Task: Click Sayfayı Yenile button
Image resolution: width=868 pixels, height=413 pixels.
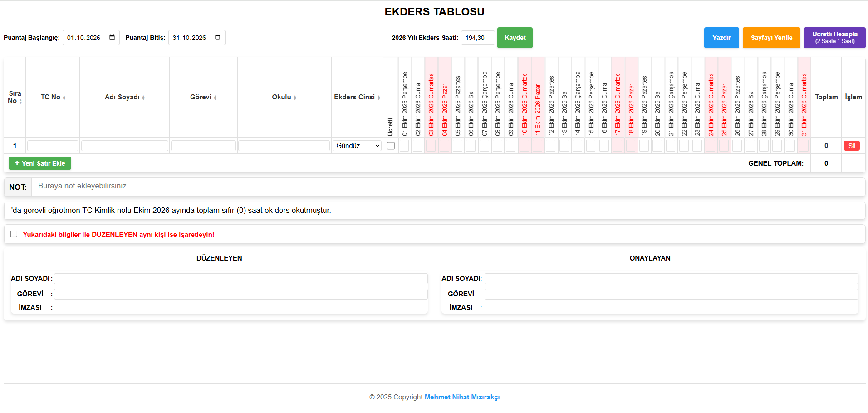Action: click(771, 38)
